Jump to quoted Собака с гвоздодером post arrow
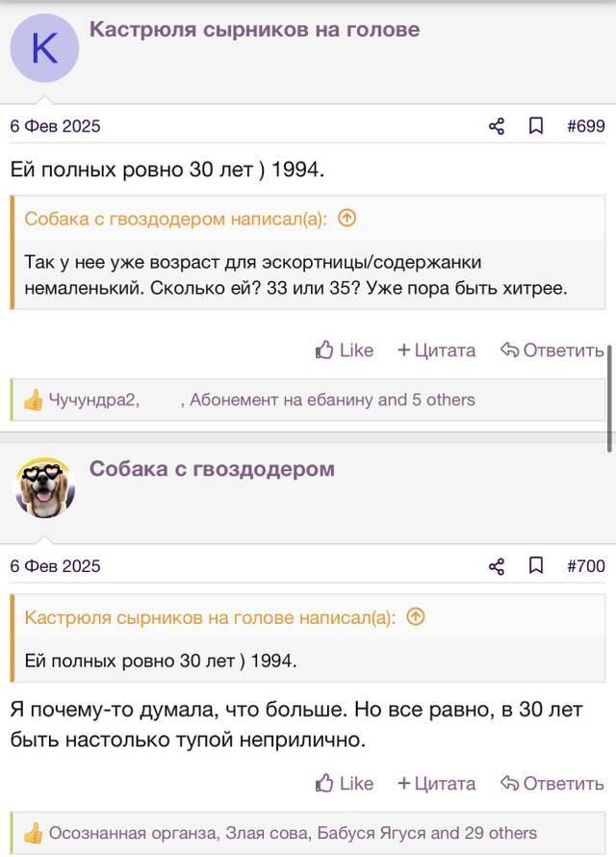 click(x=346, y=219)
